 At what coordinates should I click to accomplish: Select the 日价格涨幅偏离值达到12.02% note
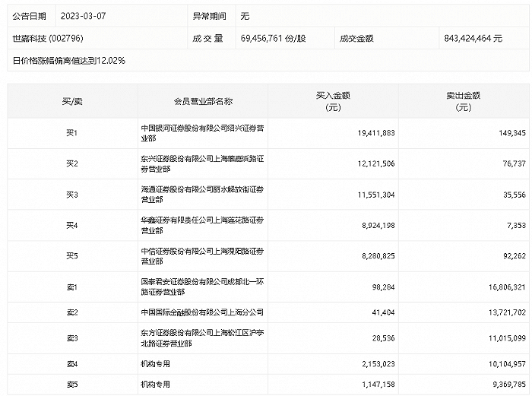click(x=69, y=61)
